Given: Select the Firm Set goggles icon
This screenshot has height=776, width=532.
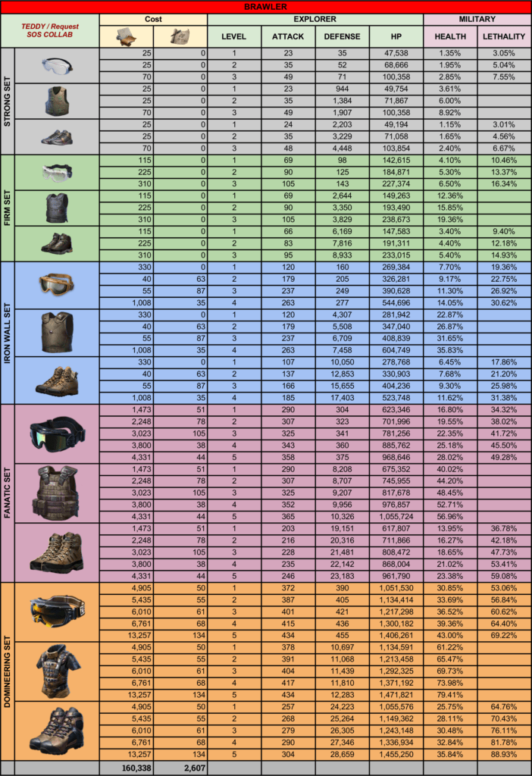Looking at the screenshot, I should coord(57,173).
